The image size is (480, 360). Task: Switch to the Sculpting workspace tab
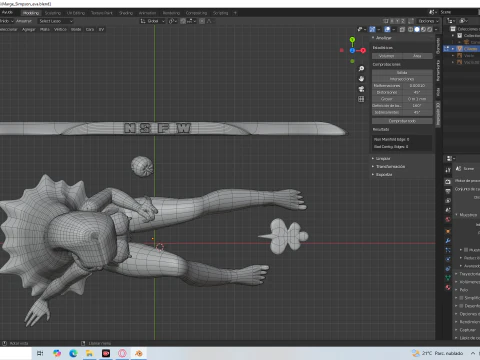53,13
